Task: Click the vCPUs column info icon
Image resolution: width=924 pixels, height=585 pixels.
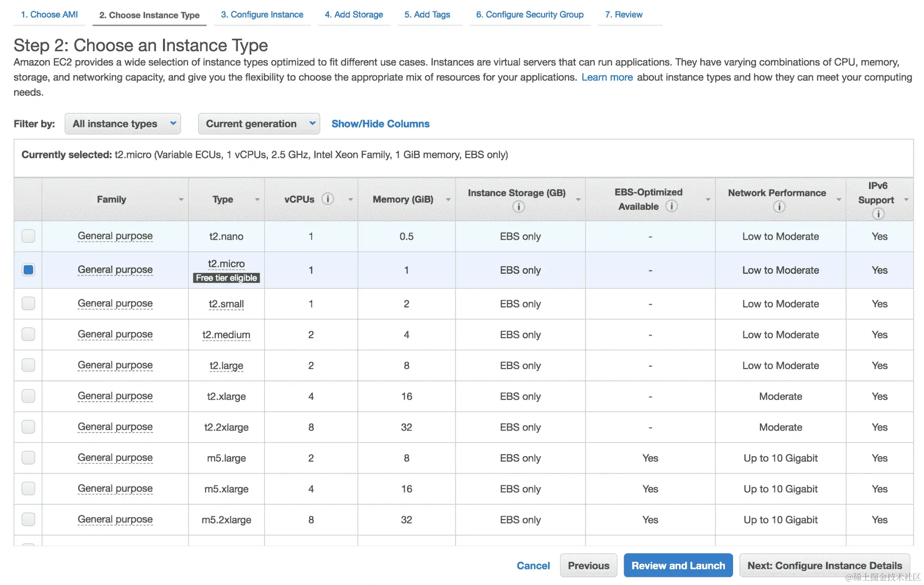Action: [327, 199]
